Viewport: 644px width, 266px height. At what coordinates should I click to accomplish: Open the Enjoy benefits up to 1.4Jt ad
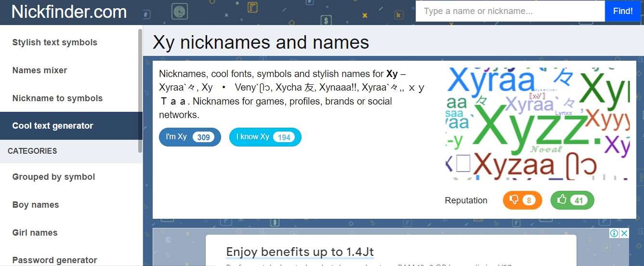click(x=300, y=252)
